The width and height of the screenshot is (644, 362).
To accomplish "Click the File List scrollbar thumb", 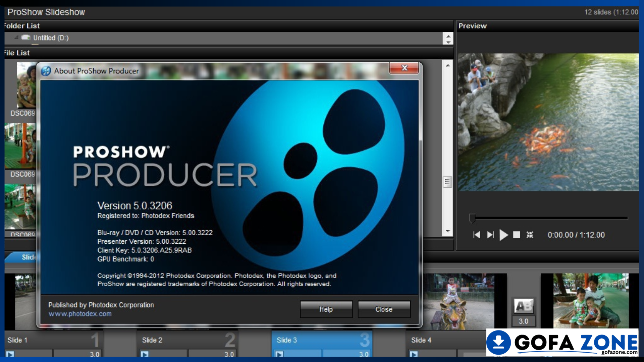I will point(447,182).
